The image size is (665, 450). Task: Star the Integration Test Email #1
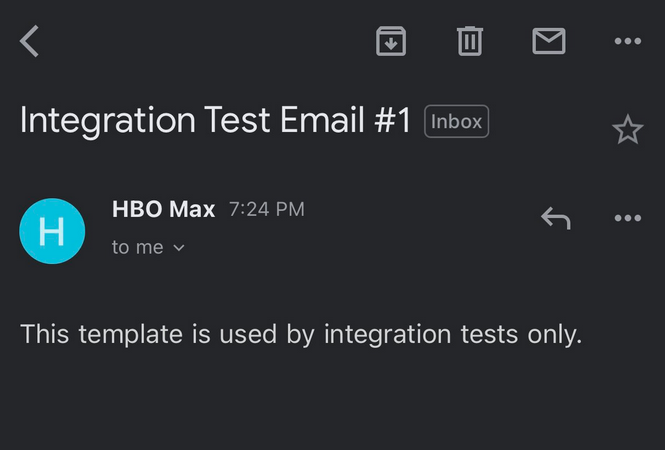pyautogui.click(x=628, y=130)
